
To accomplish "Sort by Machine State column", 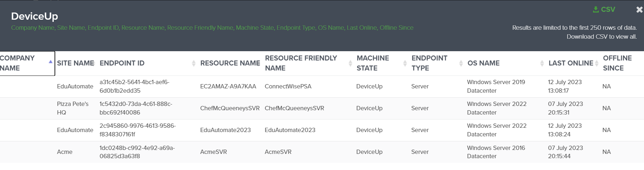I will pos(382,63).
